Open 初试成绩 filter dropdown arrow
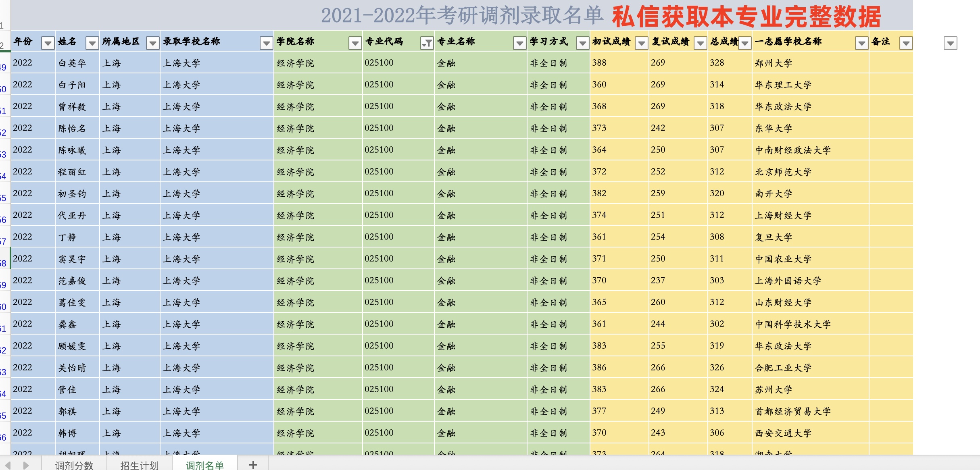This screenshot has width=980, height=470. click(641, 43)
